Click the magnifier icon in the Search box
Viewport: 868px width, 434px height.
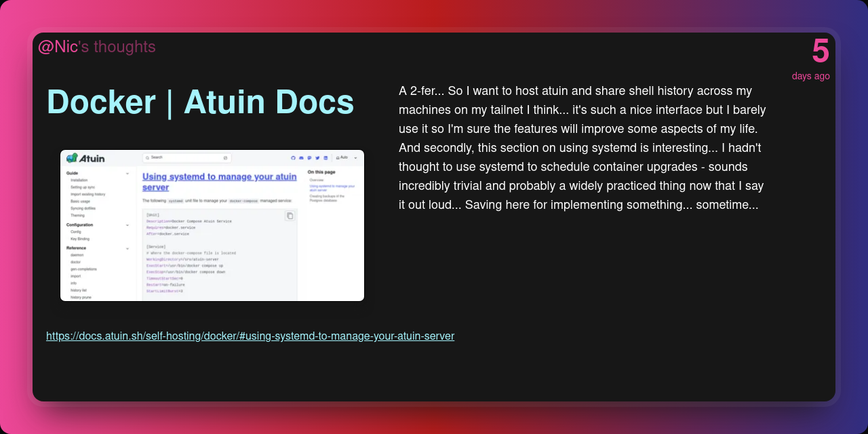[x=147, y=157]
